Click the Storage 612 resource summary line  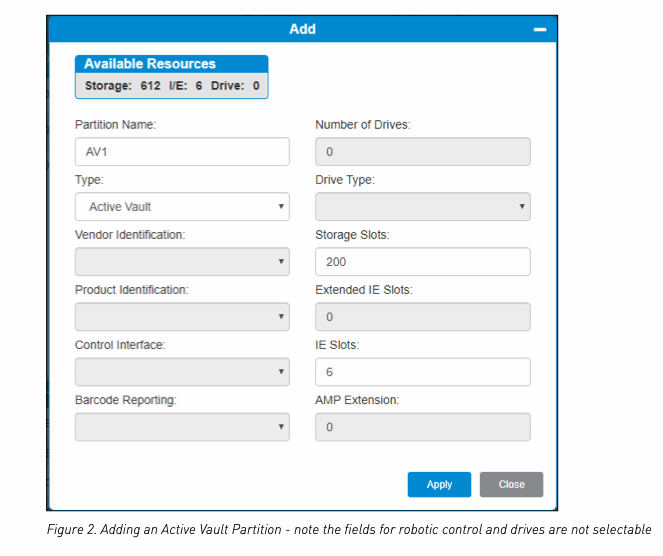[x=171, y=86]
